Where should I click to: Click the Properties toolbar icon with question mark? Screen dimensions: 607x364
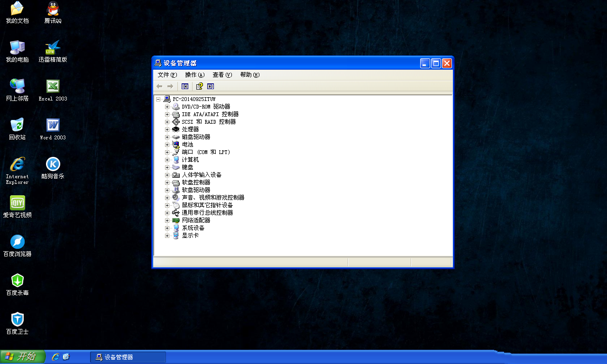click(200, 86)
